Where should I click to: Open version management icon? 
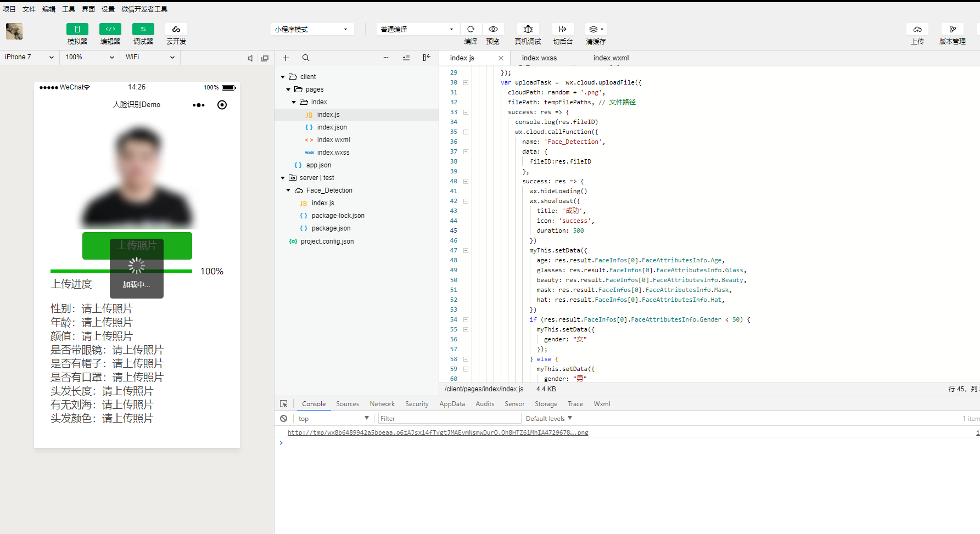[x=952, y=29]
